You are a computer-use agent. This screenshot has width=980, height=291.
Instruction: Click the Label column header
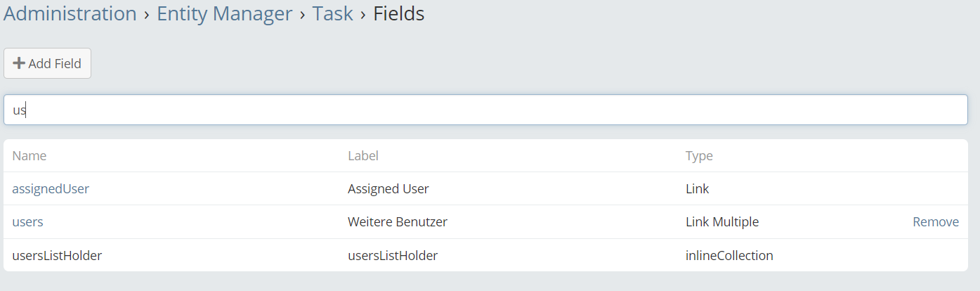[363, 155]
